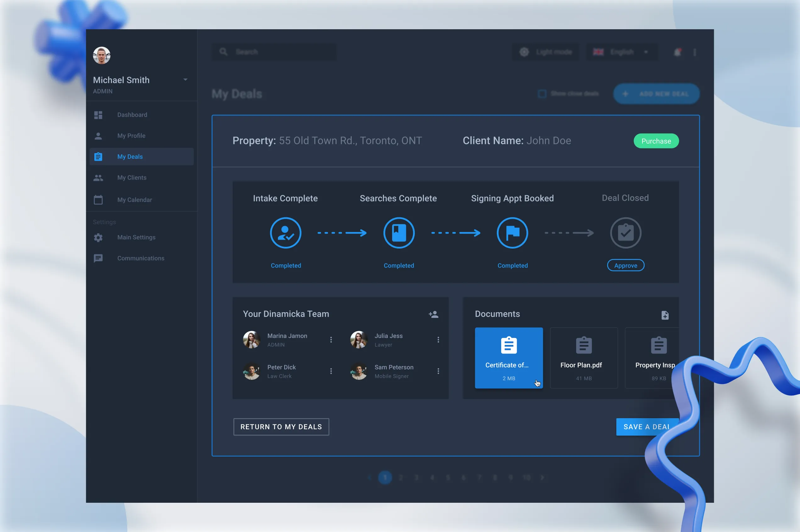Image resolution: width=800 pixels, height=532 pixels.
Task: Expand the Michael Smith account dropdown
Action: pyautogui.click(x=185, y=80)
